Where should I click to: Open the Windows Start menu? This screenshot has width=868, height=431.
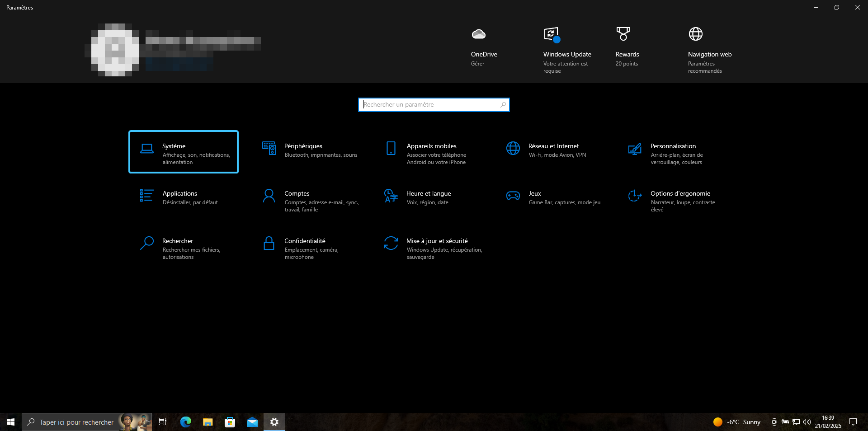tap(11, 422)
